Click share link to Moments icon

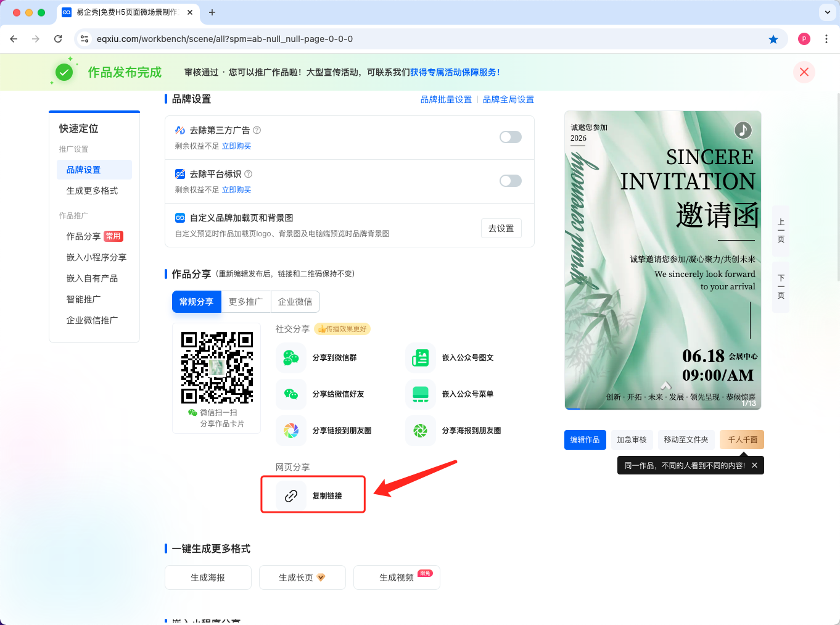coord(291,431)
